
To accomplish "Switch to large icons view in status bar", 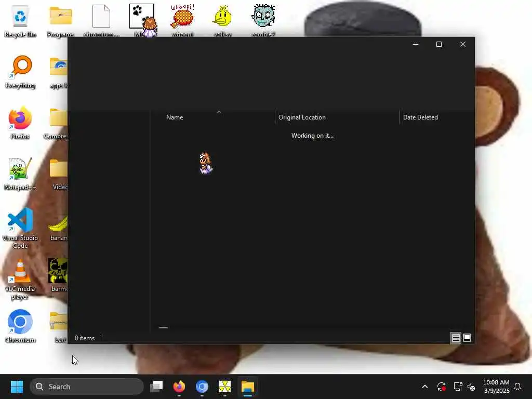I will (x=467, y=338).
